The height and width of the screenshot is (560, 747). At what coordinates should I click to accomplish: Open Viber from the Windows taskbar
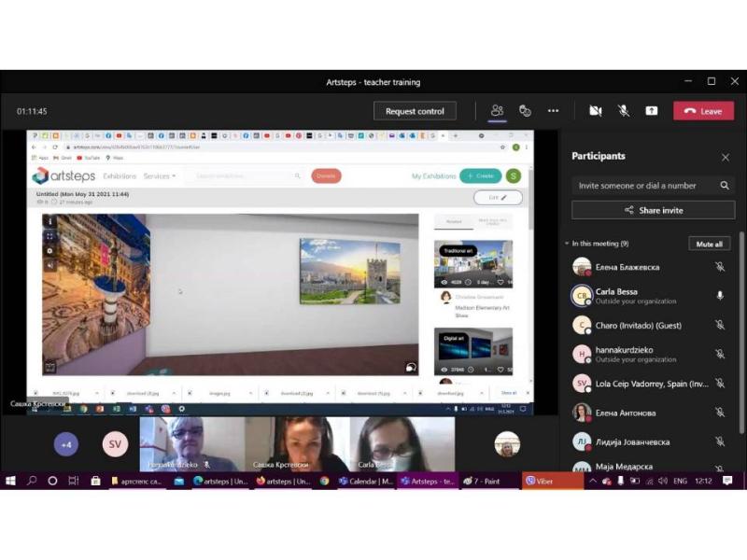pos(553,481)
